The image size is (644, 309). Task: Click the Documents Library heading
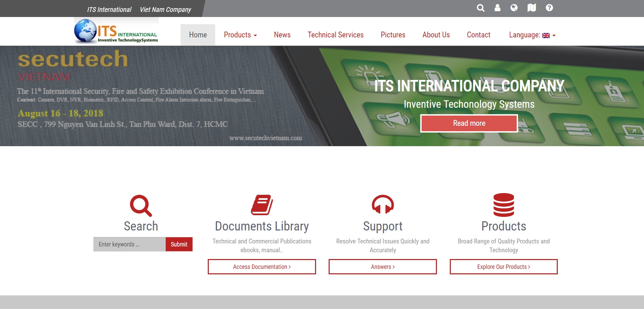tap(262, 226)
